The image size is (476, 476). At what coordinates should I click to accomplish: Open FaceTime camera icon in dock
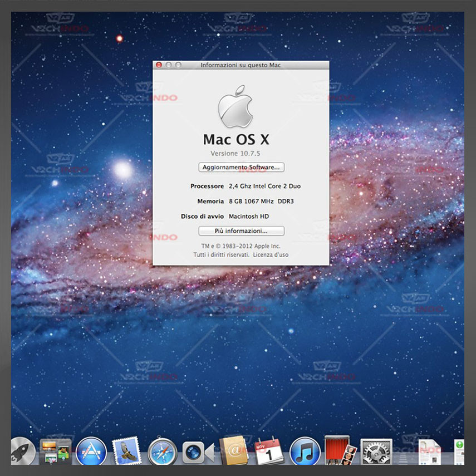[x=197, y=451]
